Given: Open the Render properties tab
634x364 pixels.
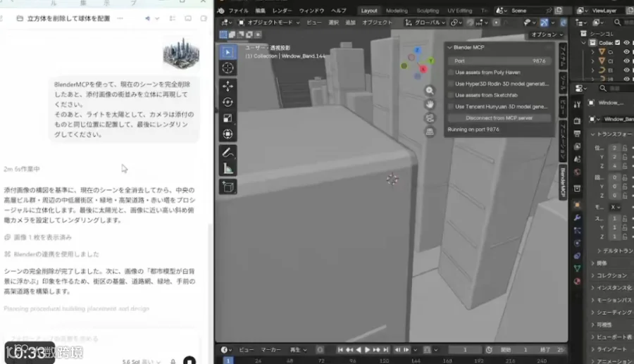Looking at the screenshot, I should (577, 120).
